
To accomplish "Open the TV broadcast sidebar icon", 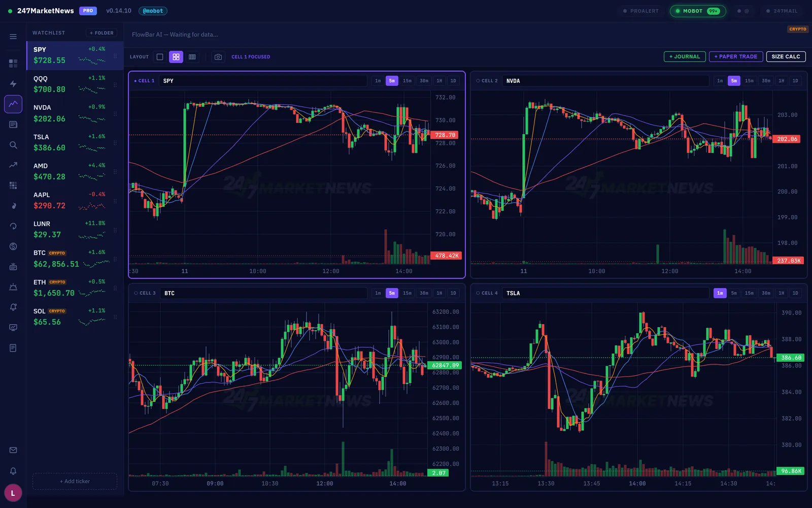I will pos(13,267).
